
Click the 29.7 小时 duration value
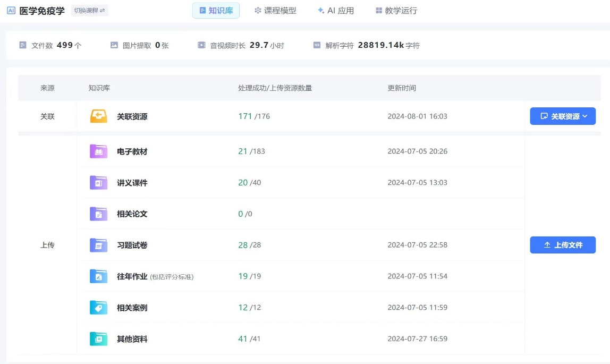tap(267, 45)
